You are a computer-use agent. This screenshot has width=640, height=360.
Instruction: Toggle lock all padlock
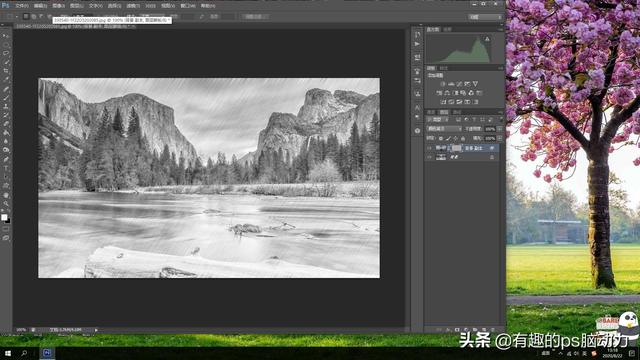tap(463, 138)
